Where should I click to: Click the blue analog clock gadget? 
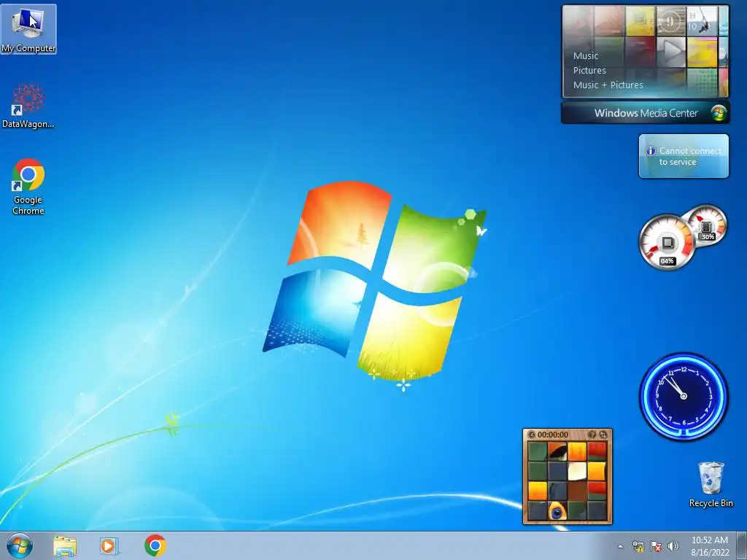[684, 396]
